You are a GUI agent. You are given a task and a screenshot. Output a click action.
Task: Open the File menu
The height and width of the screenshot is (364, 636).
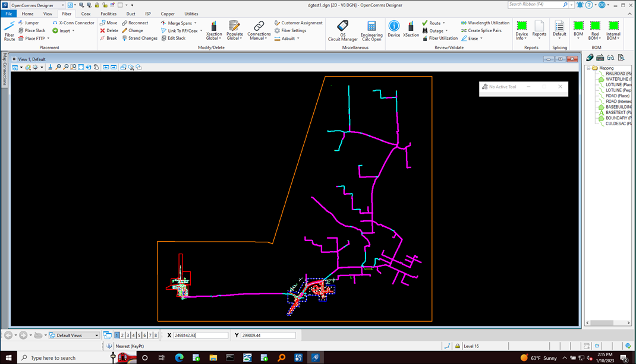coord(8,14)
